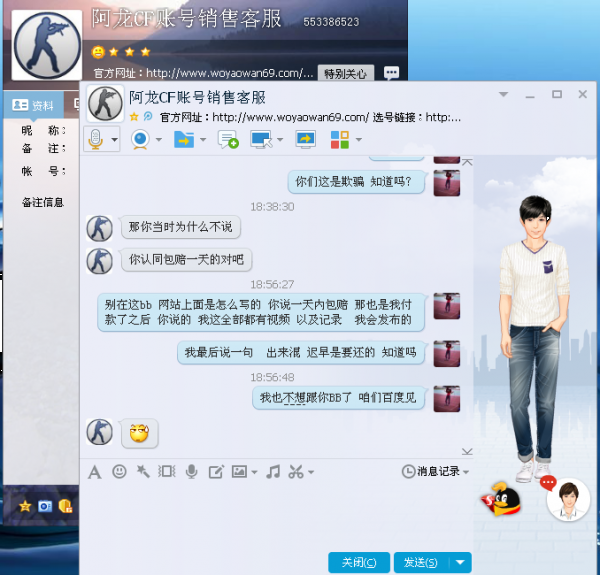This screenshot has width=600, height=575.
Task: Click the message 那你当时为什么不说
Action: click(x=181, y=227)
